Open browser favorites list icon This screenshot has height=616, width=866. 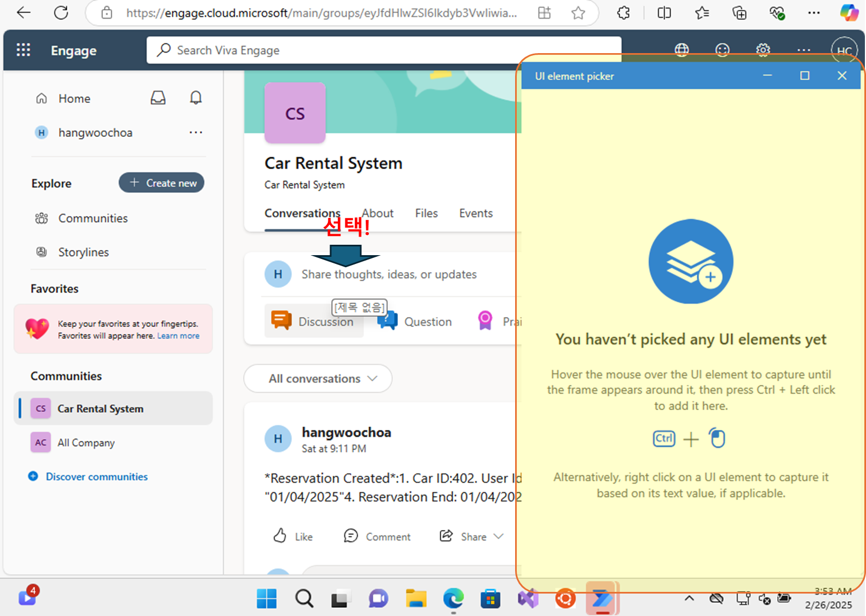tap(702, 13)
